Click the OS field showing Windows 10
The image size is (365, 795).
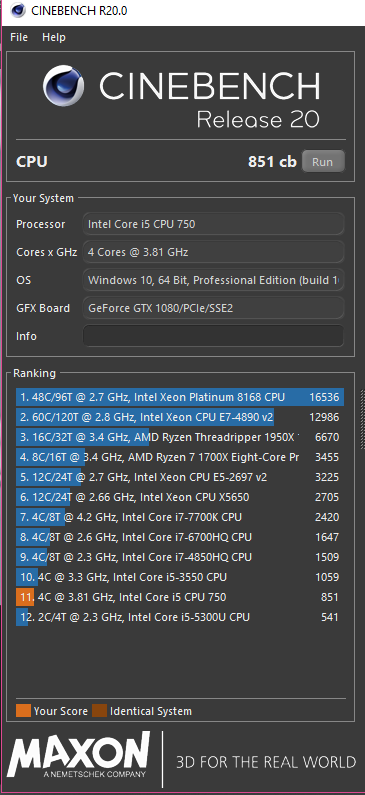tap(213, 280)
